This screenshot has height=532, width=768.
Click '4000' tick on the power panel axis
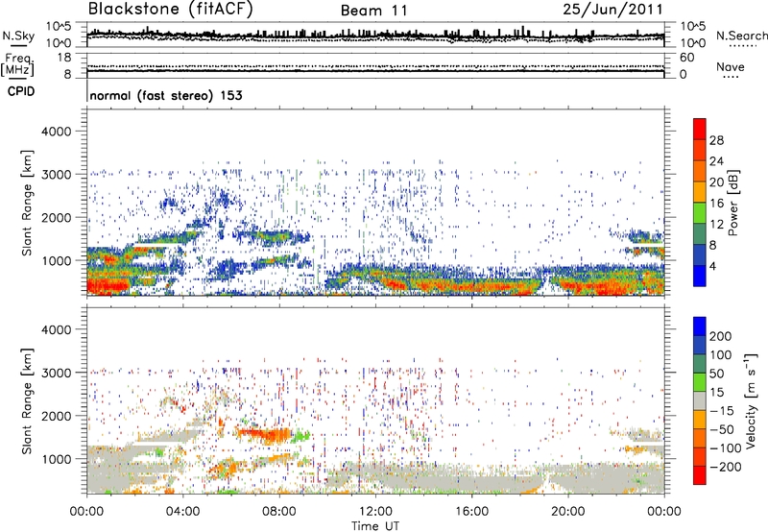[56, 132]
